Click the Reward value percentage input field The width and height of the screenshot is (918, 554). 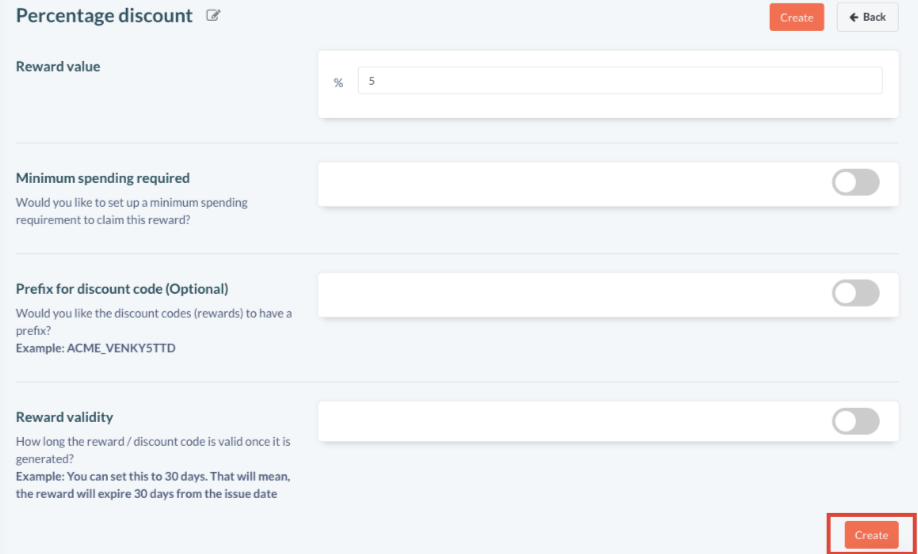[620, 81]
